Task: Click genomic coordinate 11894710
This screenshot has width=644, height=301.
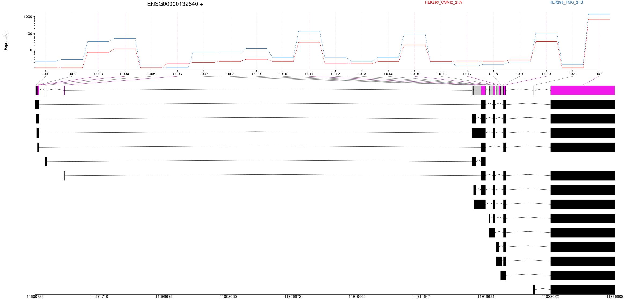Action: coord(99,296)
